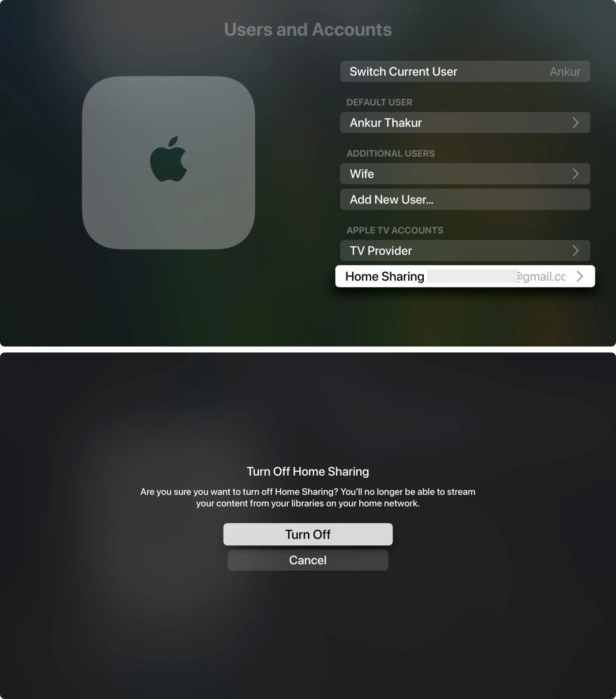The height and width of the screenshot is (699, 616).
Task: Toggle off Home Sharing feature
Action: click(307, 534)
